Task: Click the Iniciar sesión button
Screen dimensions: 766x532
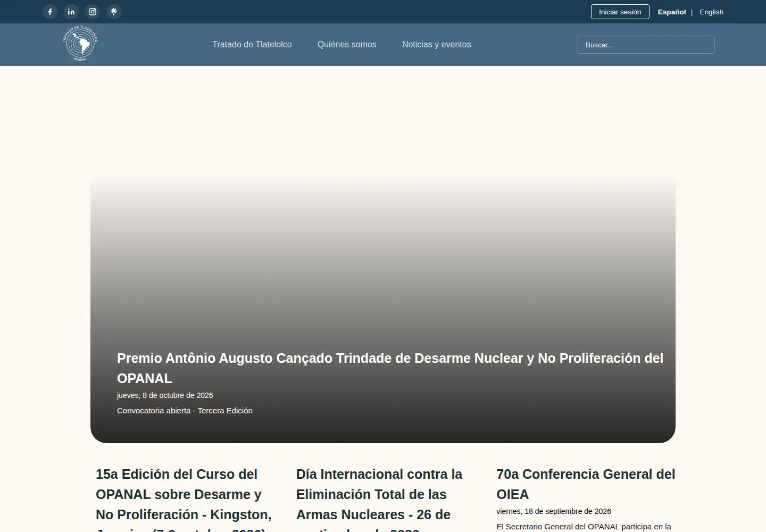Action: 620,12
